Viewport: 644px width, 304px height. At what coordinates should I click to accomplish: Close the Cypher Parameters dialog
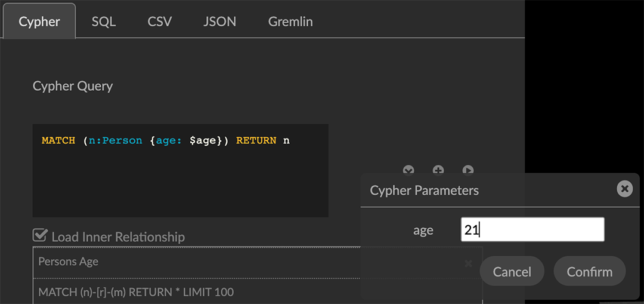pyautogui.click(x=625, y=189)
